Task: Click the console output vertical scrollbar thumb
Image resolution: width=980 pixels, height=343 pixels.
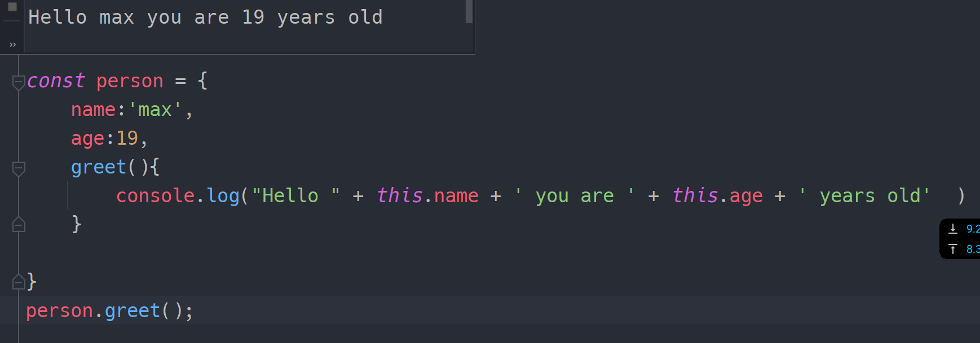Action: coord(469,11)
